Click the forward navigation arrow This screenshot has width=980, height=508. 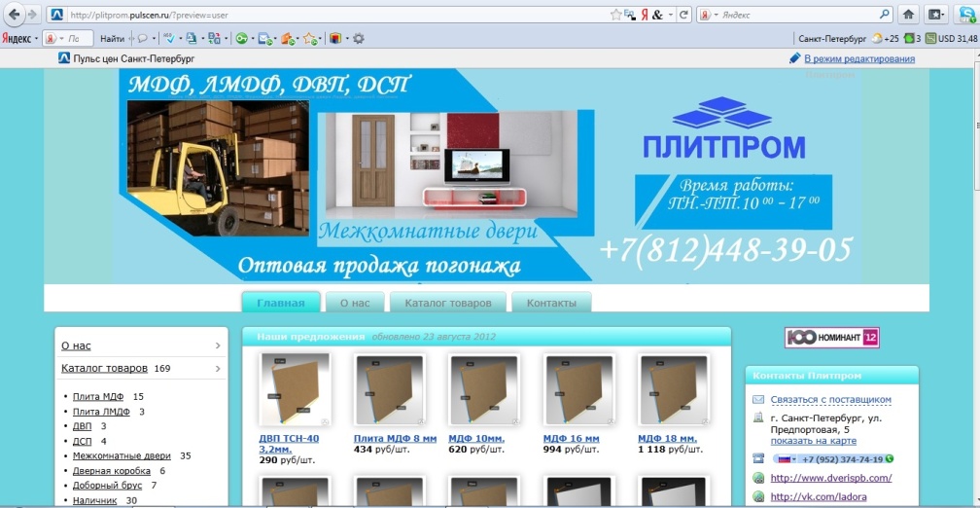(x=32, y=15)
